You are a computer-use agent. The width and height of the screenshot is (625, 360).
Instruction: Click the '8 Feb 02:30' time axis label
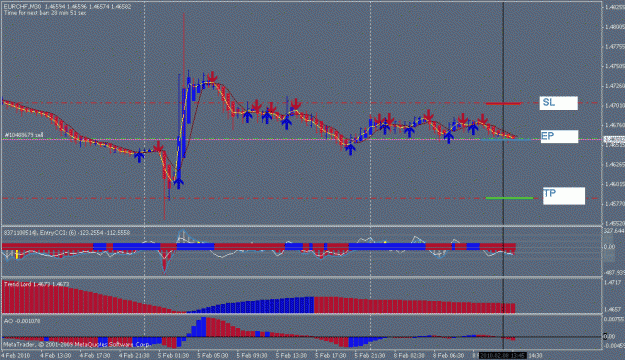pyautogui.click(x=409, y=355)
